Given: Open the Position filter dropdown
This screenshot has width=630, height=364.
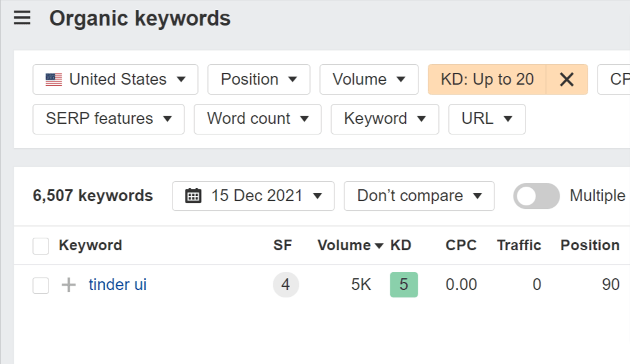Looking at the screenshot, I should coord(258,80).
